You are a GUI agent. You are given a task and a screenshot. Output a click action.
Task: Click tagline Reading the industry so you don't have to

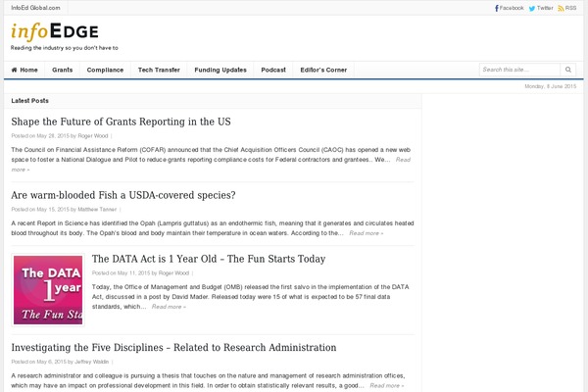[65, 48]
